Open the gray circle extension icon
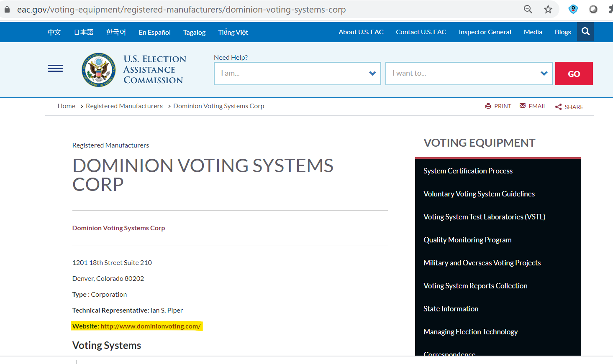This screenshot has height=364, width=613. pyautogui.click(x=593, y=9)
